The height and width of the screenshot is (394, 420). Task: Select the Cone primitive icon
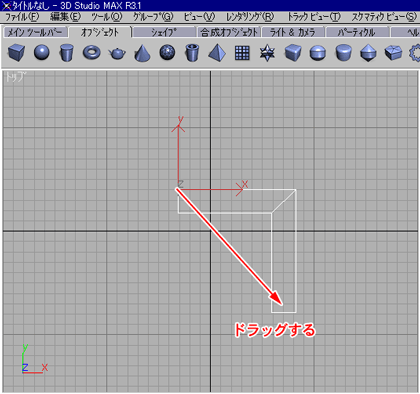coord(142,53)
